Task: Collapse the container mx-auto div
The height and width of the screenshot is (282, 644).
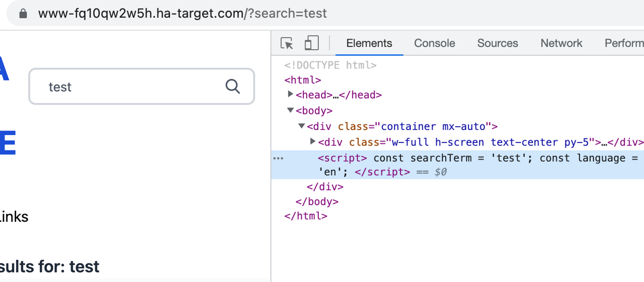Action: tap(302, 126)
